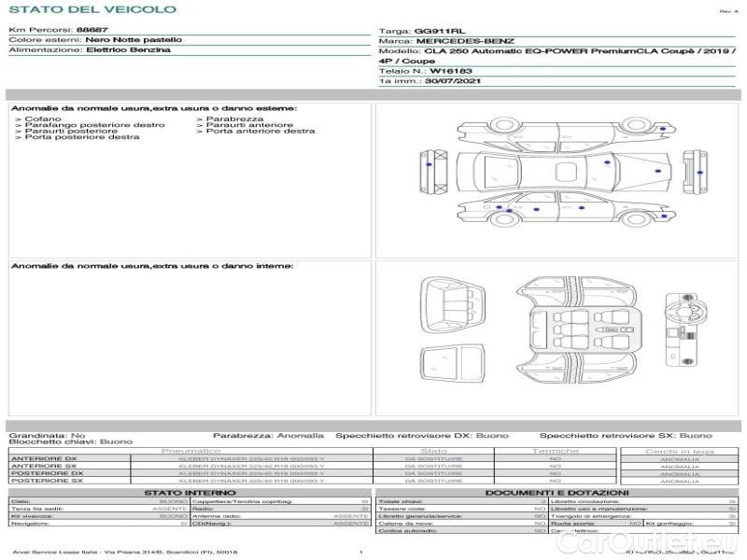Click the damage dot on the windshield
Viewport: 747px width, 560px height.
point(608,162)
